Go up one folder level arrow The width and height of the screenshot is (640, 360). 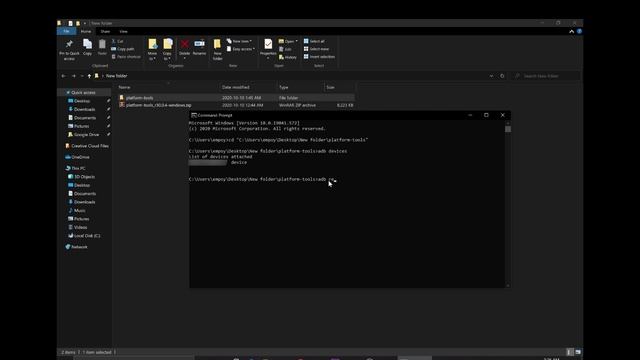tap(89, 76)
